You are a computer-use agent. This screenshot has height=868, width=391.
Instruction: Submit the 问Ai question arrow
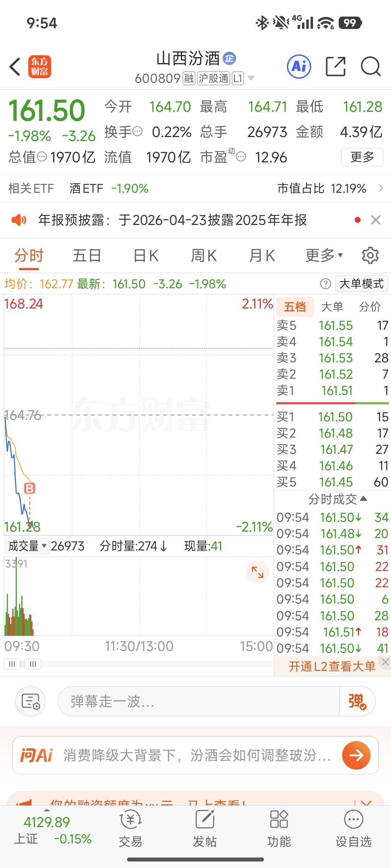(356, 755)
